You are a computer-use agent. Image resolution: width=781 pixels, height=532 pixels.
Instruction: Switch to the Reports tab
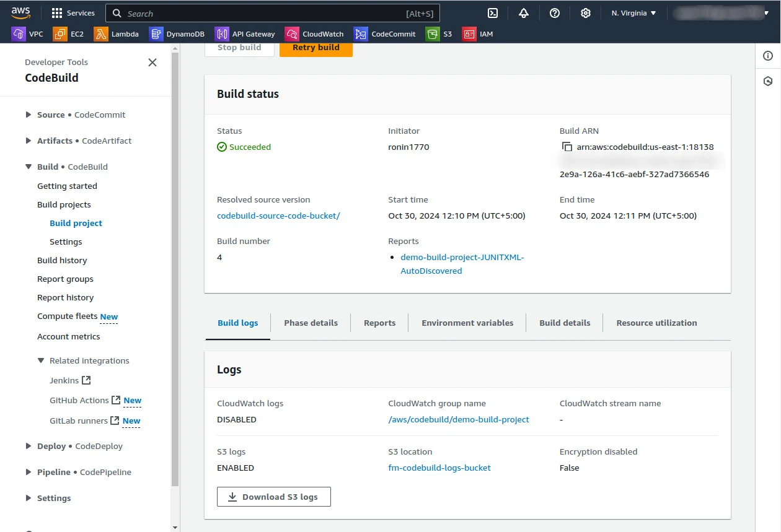click(379, 323)
